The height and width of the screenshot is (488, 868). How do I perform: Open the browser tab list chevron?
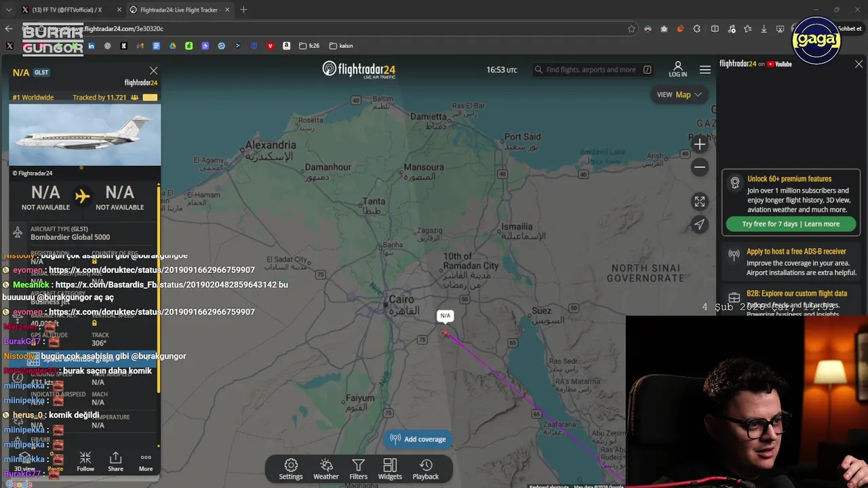(x=9, y=9)
